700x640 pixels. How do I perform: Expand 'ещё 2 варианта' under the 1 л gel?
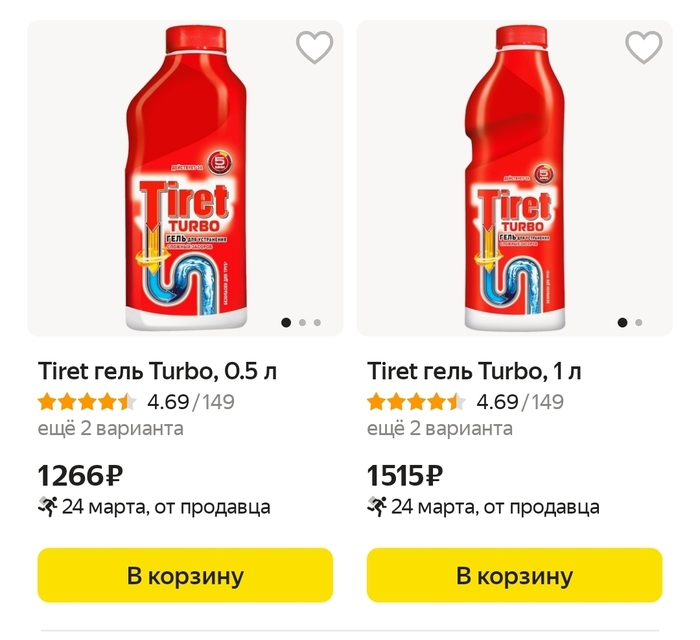(440, 429)
